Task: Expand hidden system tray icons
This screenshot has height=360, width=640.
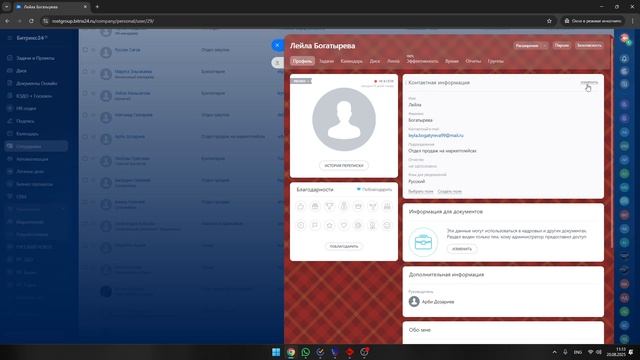Action: click(554, 352)
